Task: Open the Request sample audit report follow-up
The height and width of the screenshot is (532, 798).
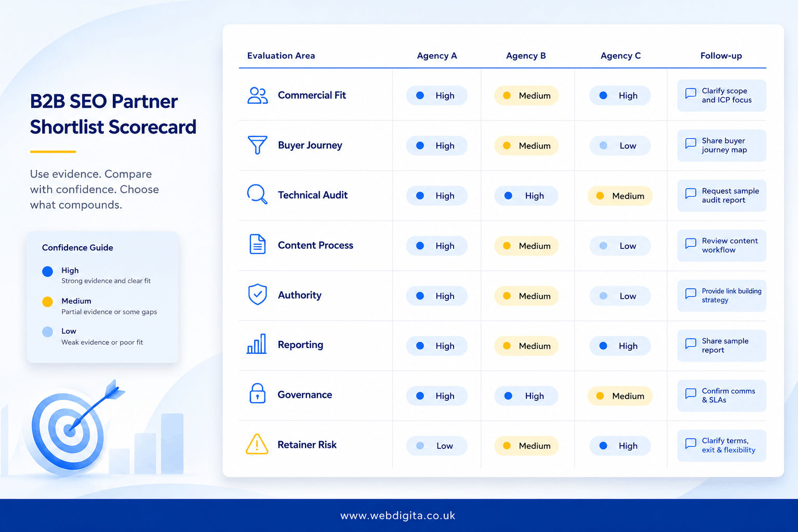Action: (x=722, y=195)
